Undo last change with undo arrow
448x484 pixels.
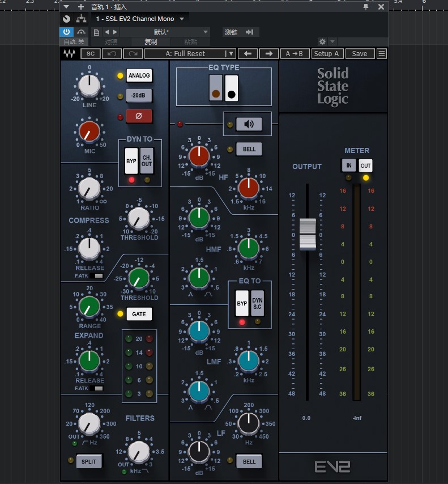112,54
